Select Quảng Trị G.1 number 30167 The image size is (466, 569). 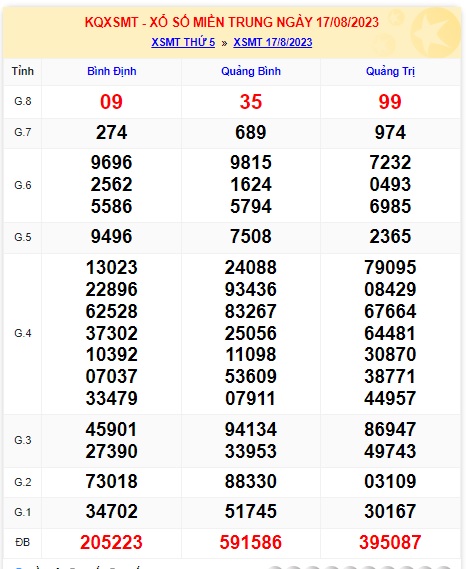coord(390,512)
